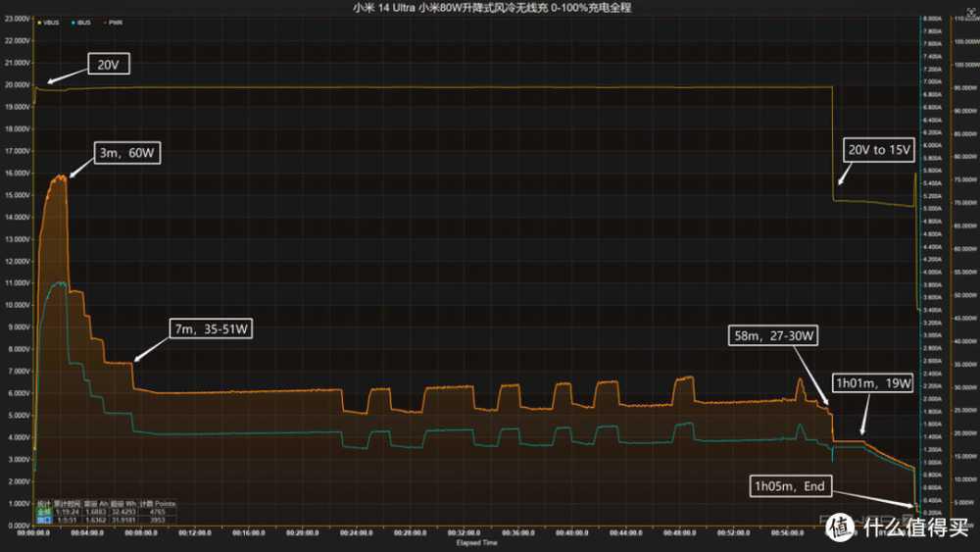The image size is (980, 552).
Task: Toggle the IBUS series in the legend
Action: tap(80, 22)
